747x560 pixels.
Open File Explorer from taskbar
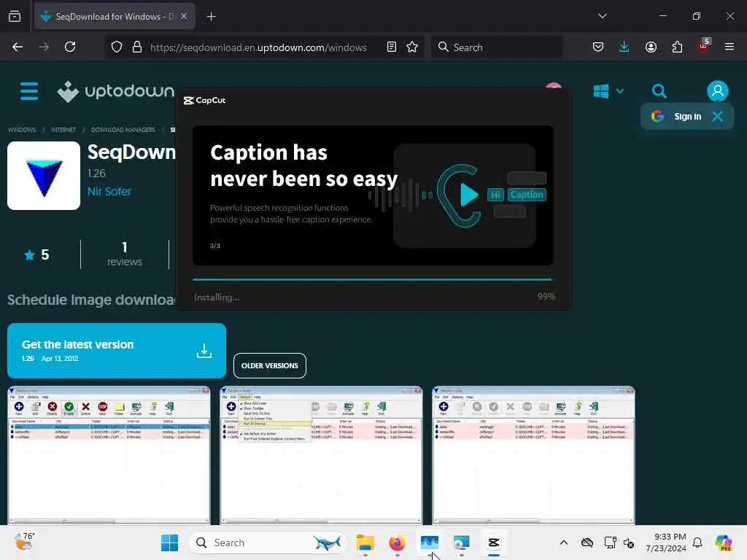365,542
